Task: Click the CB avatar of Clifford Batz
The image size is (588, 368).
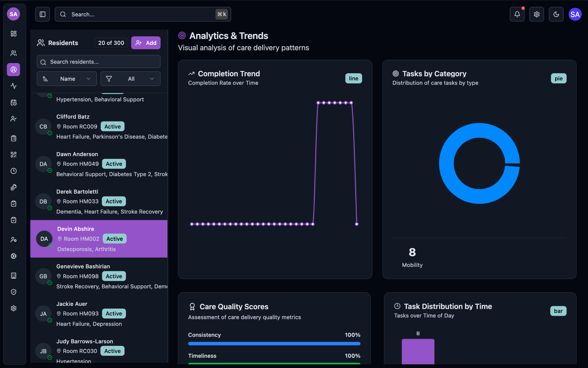Action: point(43,126)
